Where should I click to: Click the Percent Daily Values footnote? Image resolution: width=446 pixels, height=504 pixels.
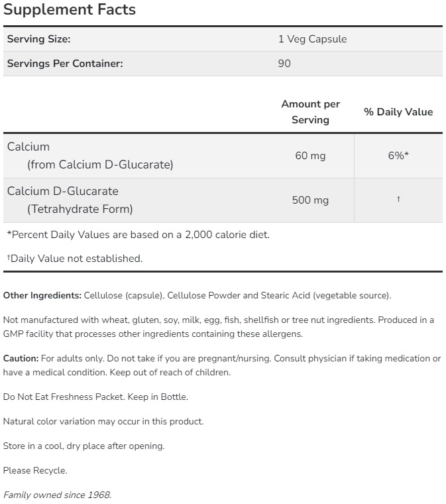tap(138, 234)
